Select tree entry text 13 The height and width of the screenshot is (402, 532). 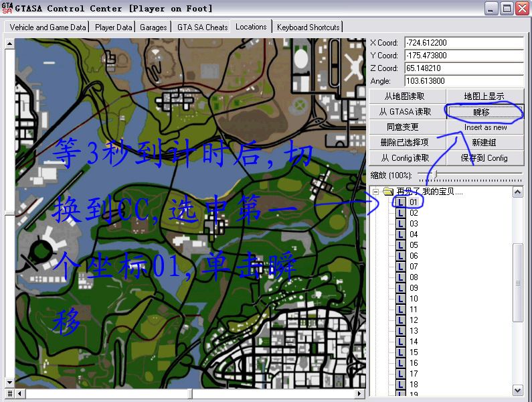(414, 330)
